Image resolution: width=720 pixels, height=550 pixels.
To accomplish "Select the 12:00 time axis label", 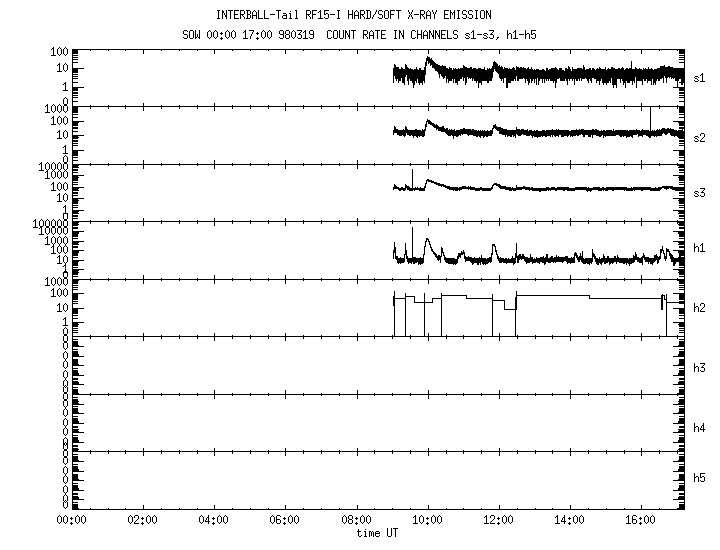I will point(499,520).
